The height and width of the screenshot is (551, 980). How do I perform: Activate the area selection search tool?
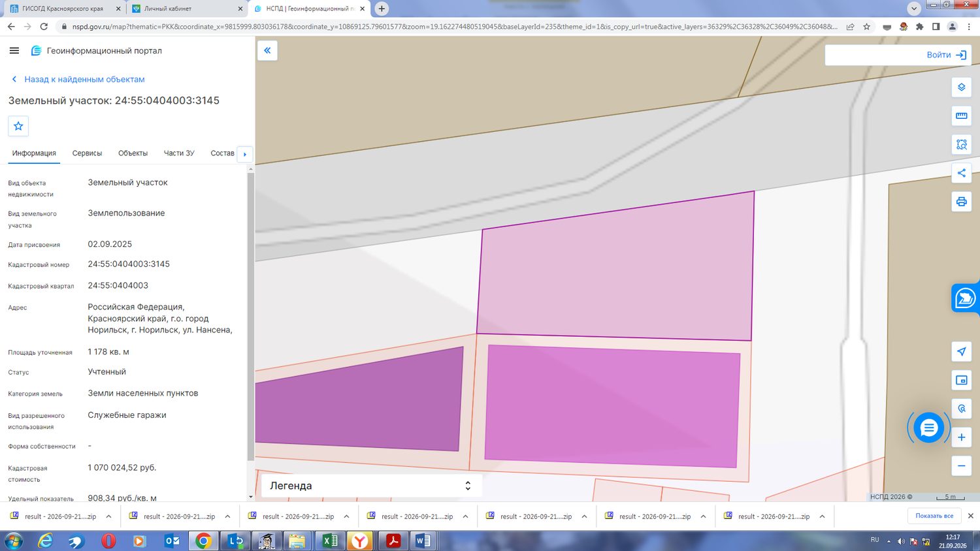click(961, 144)
